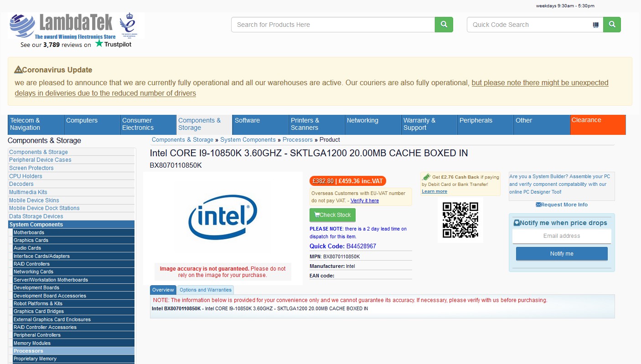
Task: Open the Printers & Scanners menu
Action: (316, 124)
